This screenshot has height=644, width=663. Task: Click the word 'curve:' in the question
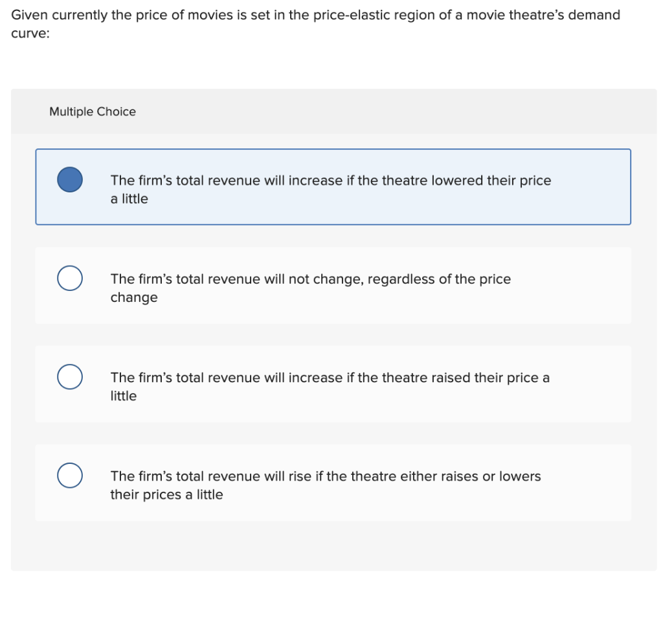click(30, 33)
